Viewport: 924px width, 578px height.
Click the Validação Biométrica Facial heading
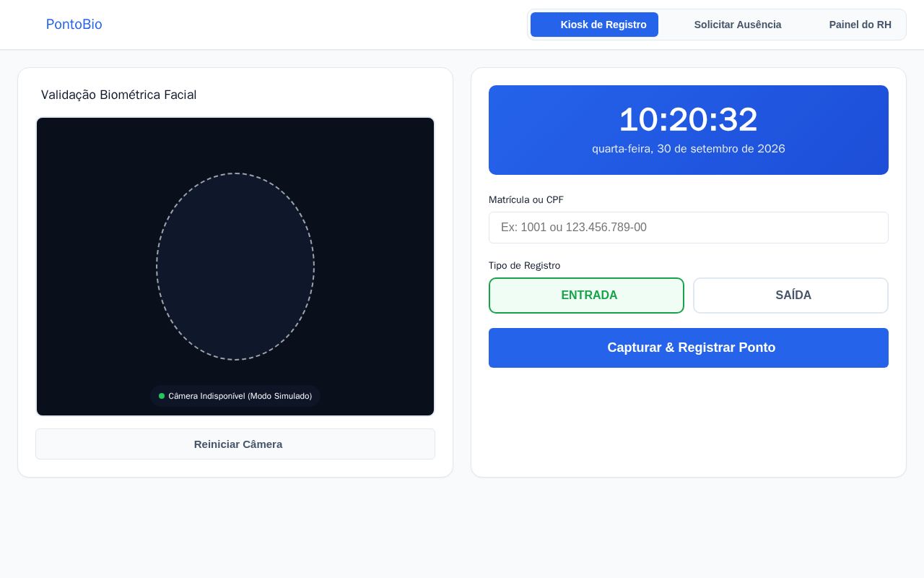tap(119, 95)
